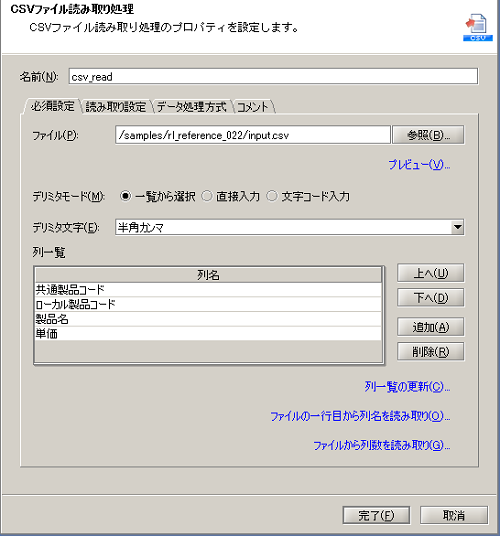The width and height of the screenshot is (500, 536).
Task: Click the 参照(B)... browse button
Action: click(x=428, y=135)
